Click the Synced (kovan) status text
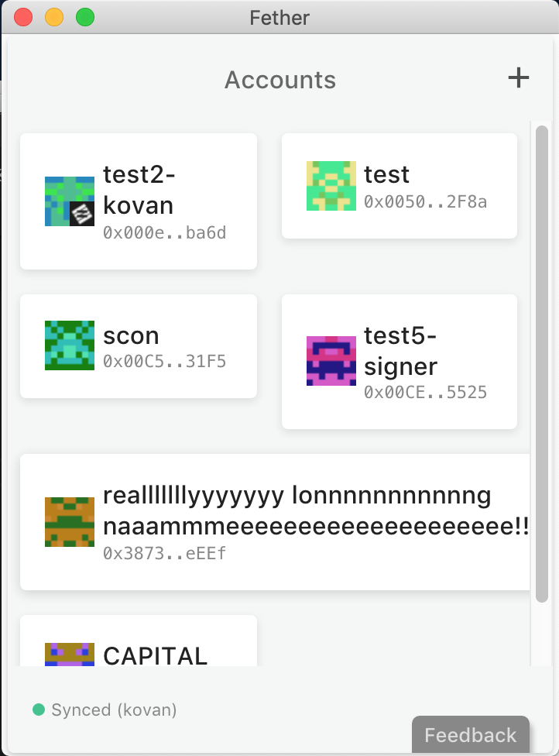This screenshot has width=559, height=756. coord(115,710)
